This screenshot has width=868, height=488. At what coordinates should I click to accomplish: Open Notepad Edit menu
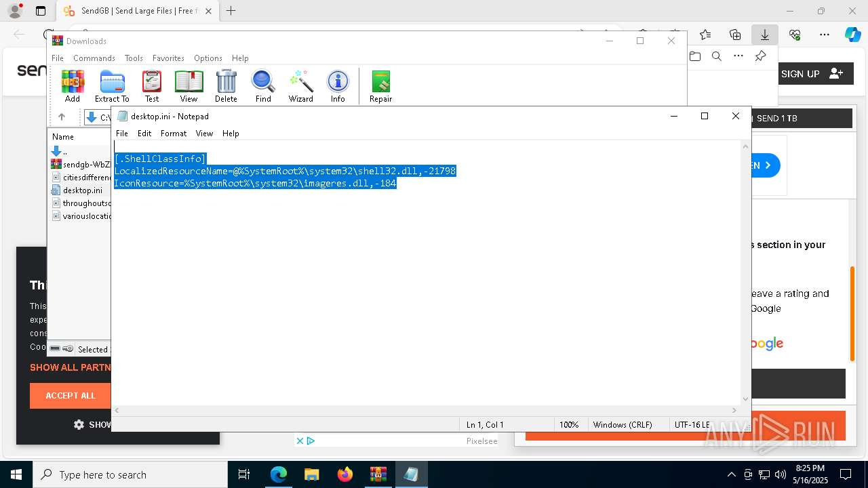point(144,134)
